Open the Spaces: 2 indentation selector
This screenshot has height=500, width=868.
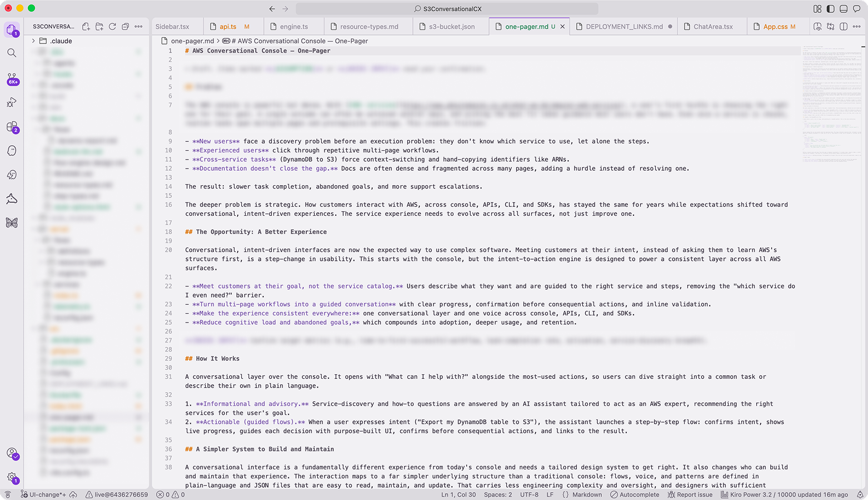[x=498, y=494]
